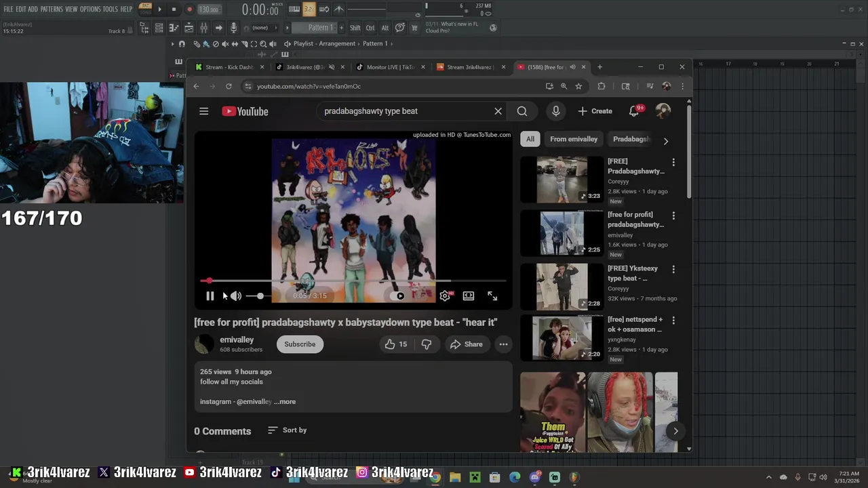Dislike the video

point(427,344)
